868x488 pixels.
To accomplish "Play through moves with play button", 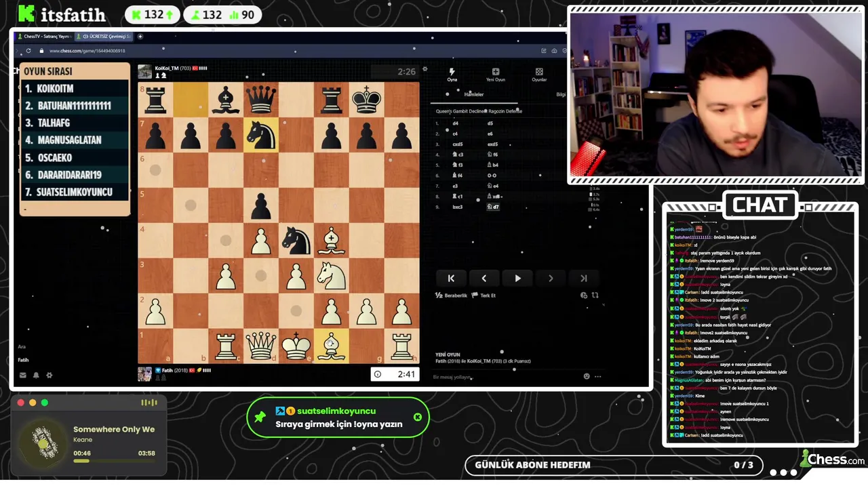I will [517, 278].
